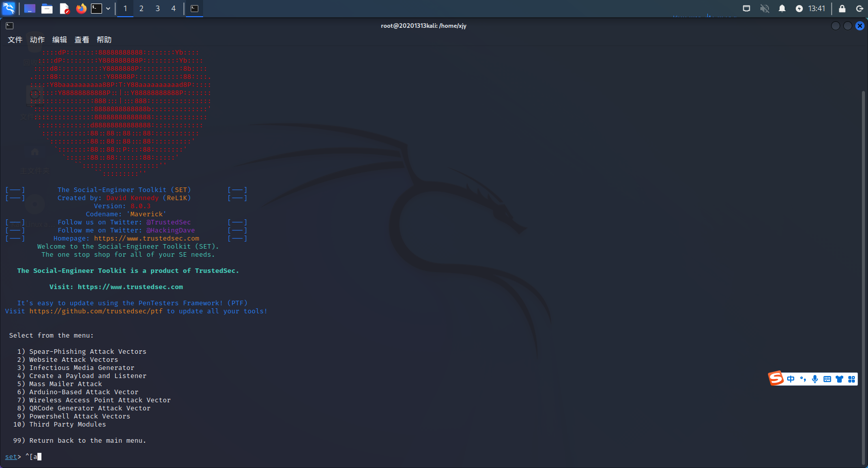Open the text editor launcher
868x468 pixels.
click(x=64, y=9)
